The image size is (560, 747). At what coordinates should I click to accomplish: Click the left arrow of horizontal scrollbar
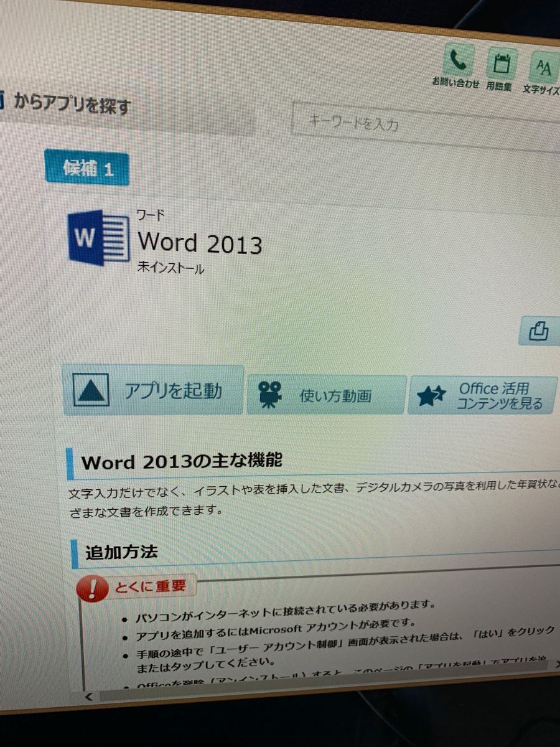click(x=88, y=697)
